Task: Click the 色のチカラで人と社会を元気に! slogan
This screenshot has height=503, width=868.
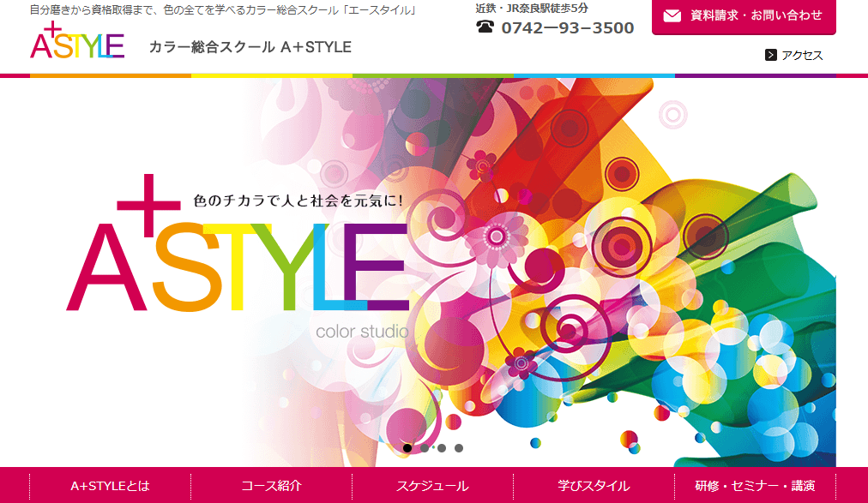Action: pos(298,201)
